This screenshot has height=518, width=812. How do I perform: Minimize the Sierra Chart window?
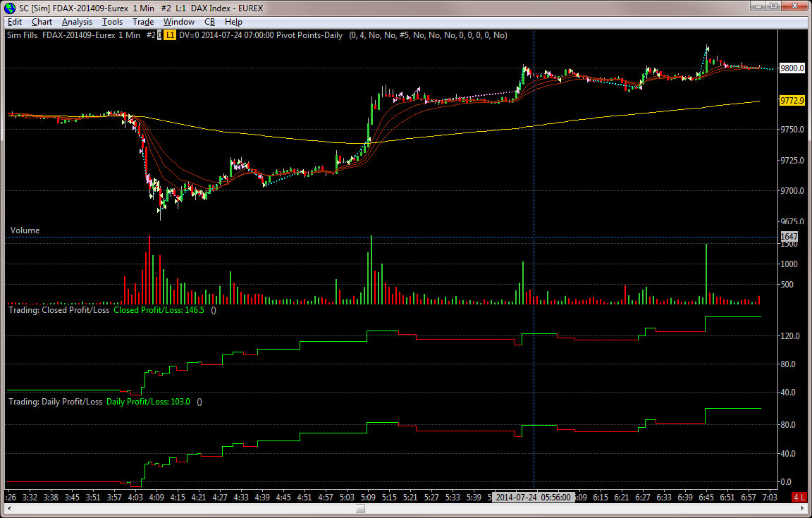pos(758,6)
